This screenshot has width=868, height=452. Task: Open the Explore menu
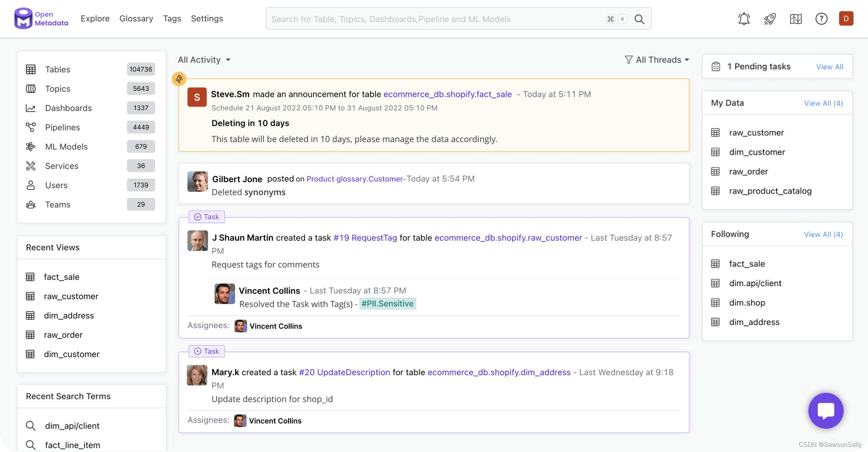pos(95,18)
